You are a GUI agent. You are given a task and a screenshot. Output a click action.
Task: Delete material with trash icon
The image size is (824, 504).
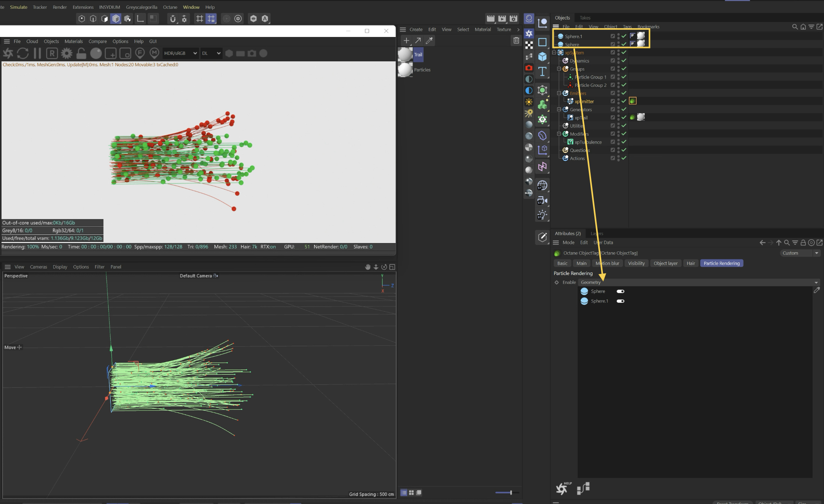516,40
